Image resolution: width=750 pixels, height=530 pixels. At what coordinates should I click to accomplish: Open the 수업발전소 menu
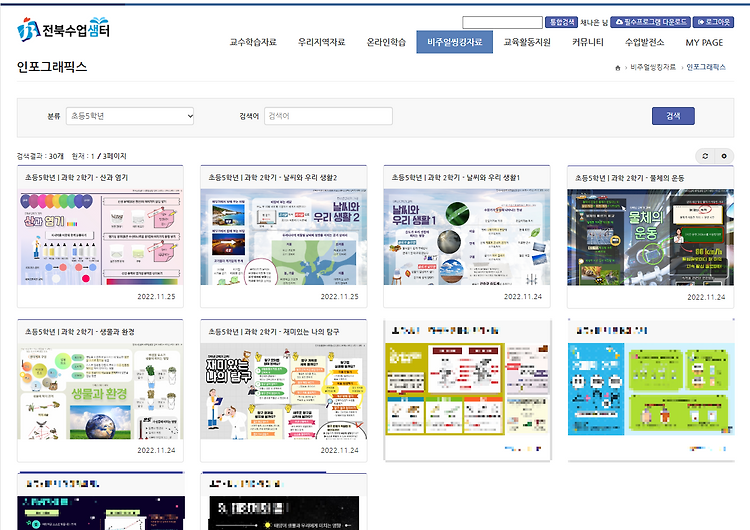point(644,42)
